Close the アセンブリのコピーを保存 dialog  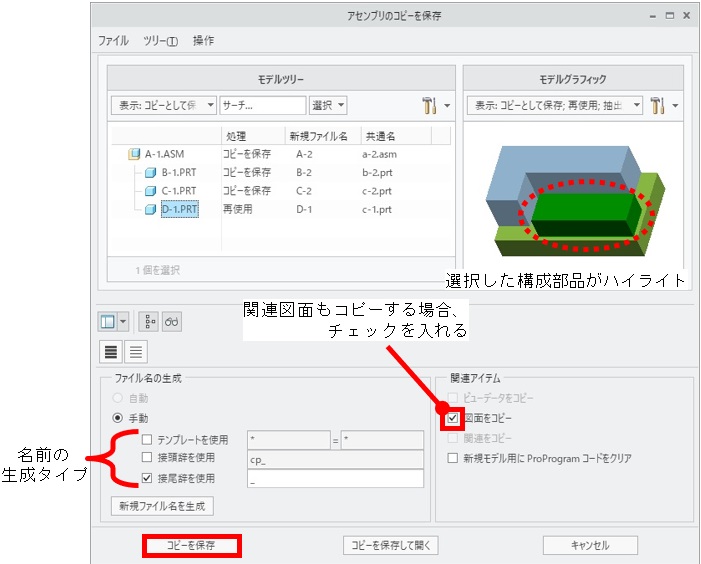pos(687,16)
